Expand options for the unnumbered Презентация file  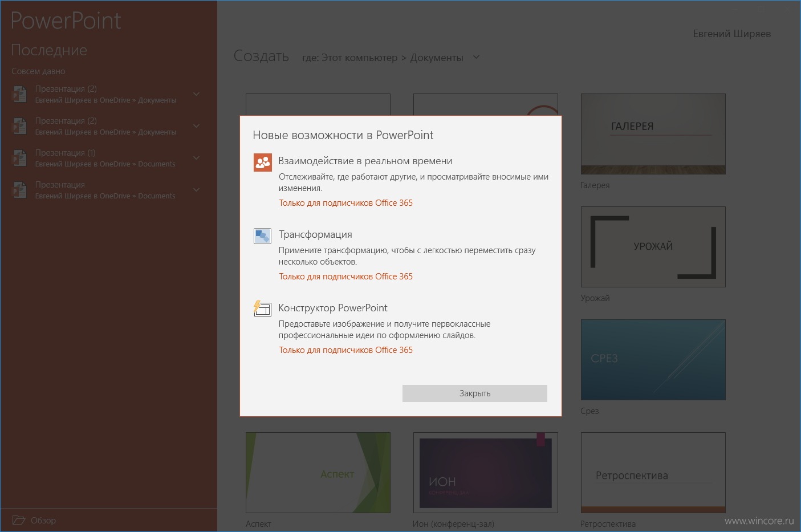(x=196, y=190)
